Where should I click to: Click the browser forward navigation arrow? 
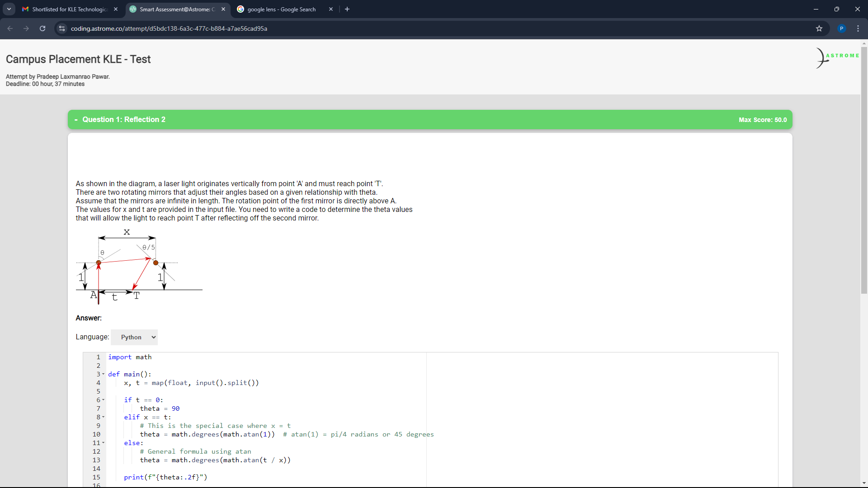click(x=26, y=28)
